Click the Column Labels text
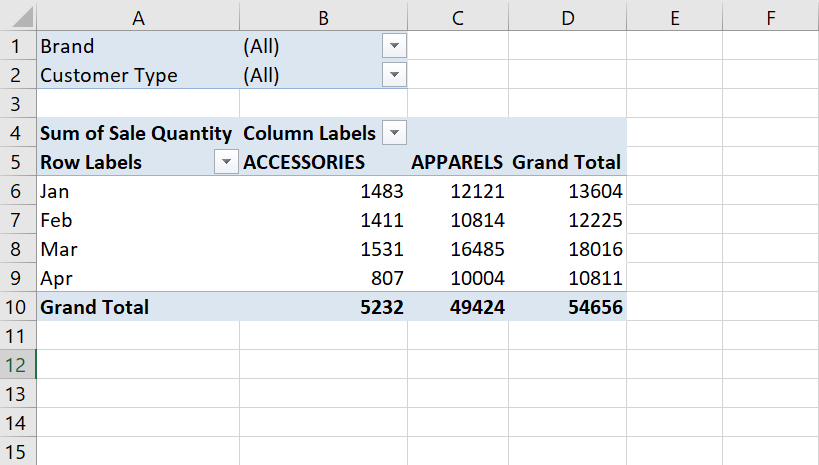 pos(309,133)
